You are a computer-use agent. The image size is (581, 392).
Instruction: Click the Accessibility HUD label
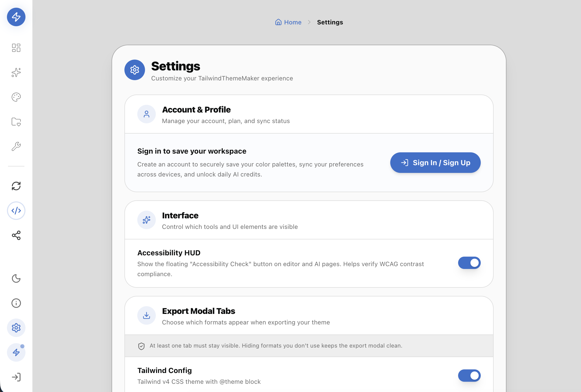(169, 253)
